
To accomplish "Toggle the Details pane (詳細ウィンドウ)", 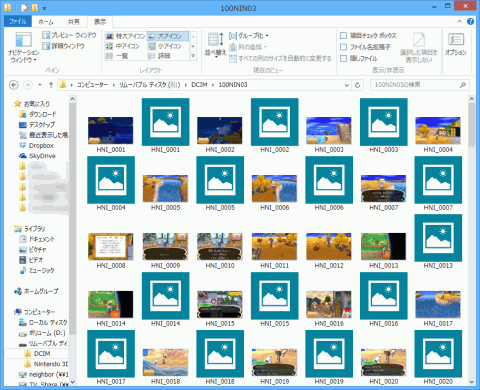I will click(x=63, y=46).
